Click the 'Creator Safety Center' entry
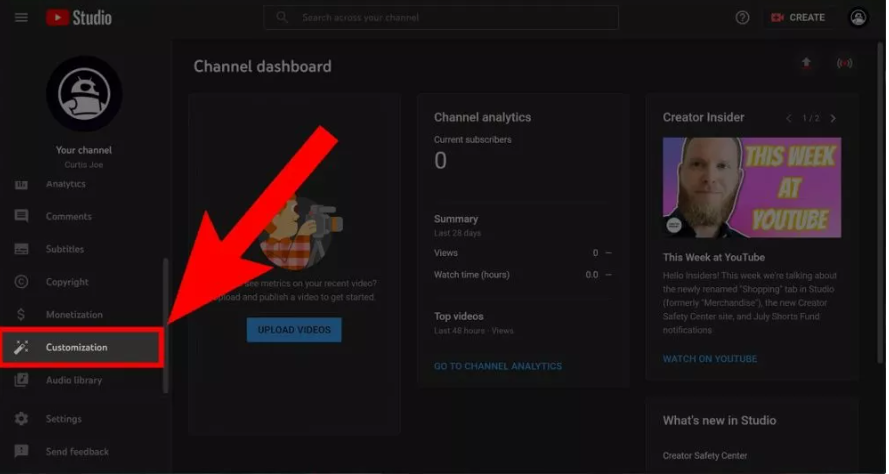 [705, 455]
